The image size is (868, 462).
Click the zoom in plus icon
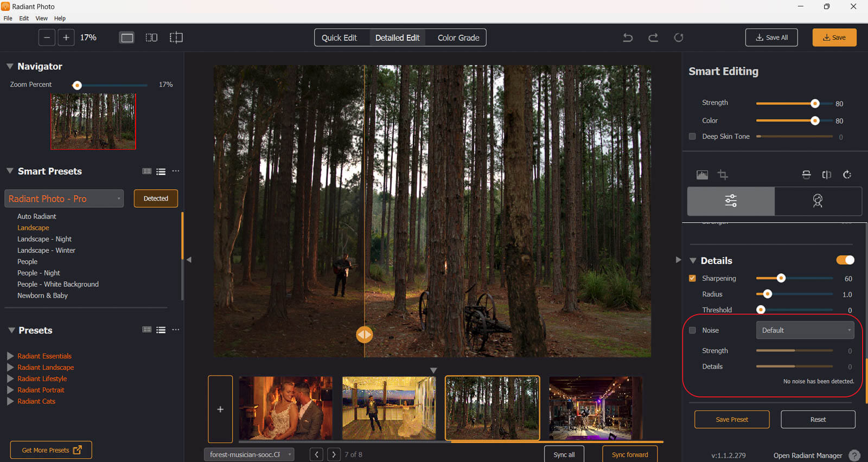pyautogui.click(x=66, y=37)
